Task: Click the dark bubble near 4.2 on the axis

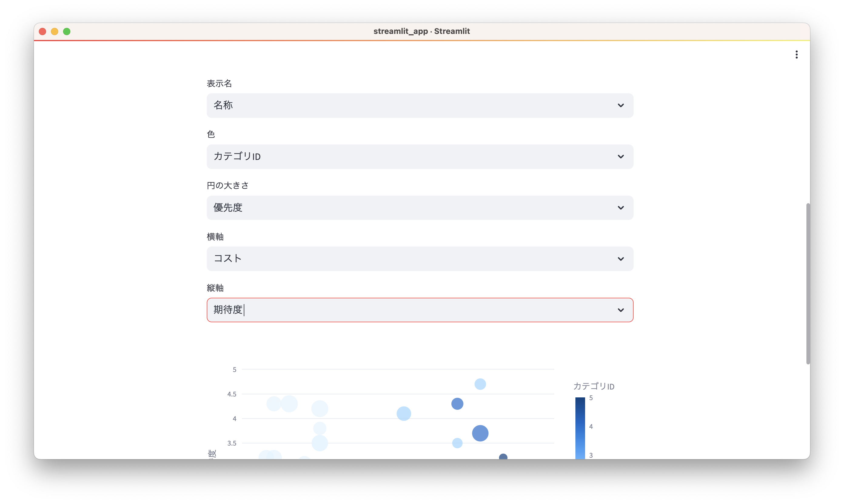Action: 457,403
